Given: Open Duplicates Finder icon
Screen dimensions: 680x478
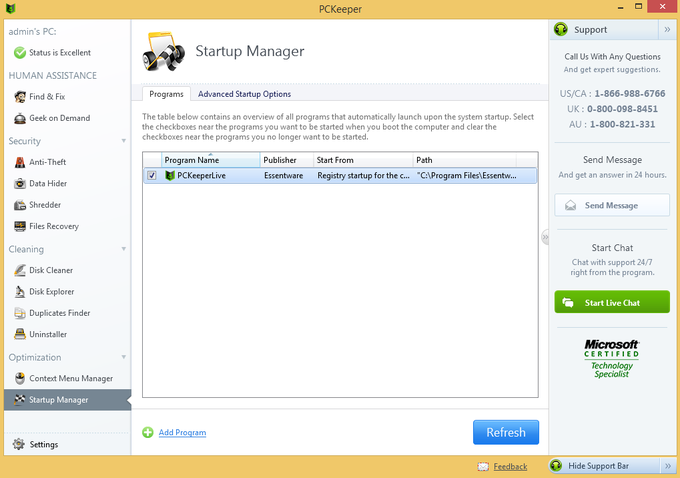Looking at the screenshot, I should (x=20, y=313).
